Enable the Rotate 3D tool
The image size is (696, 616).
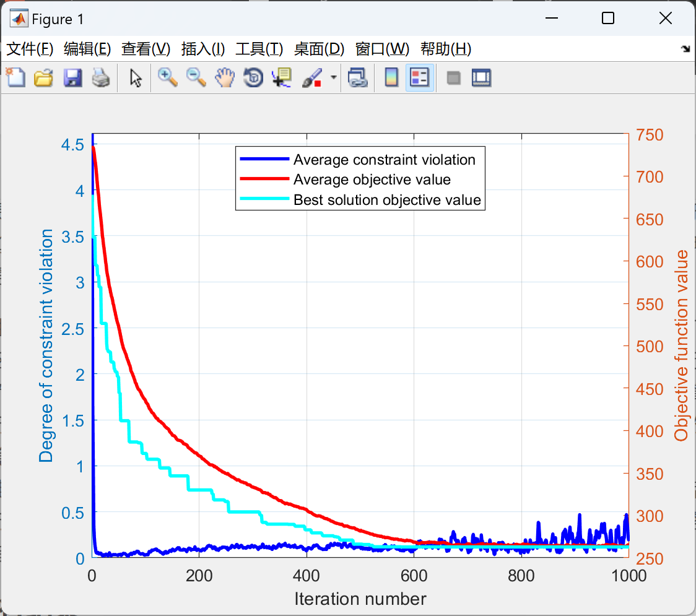[x=253, y=77]
